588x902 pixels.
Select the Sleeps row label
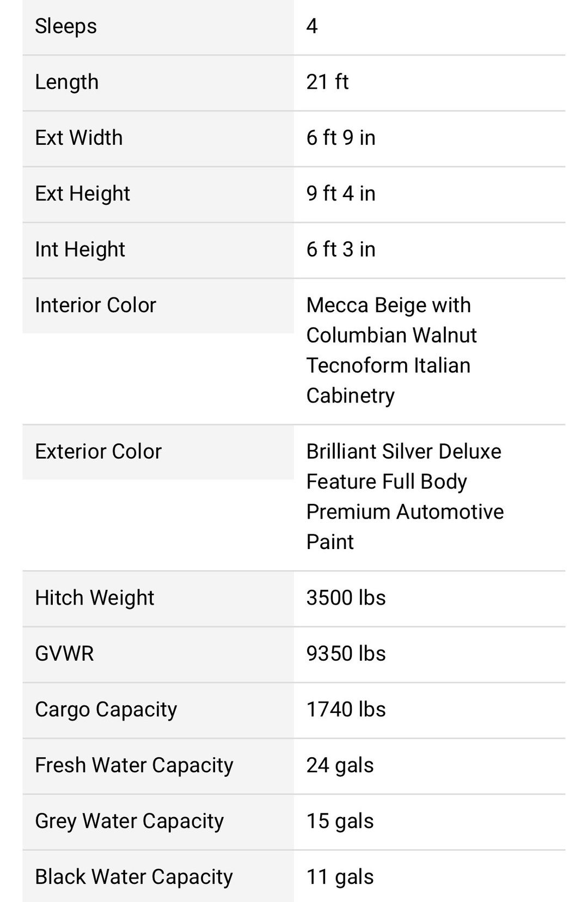(66, 26)
